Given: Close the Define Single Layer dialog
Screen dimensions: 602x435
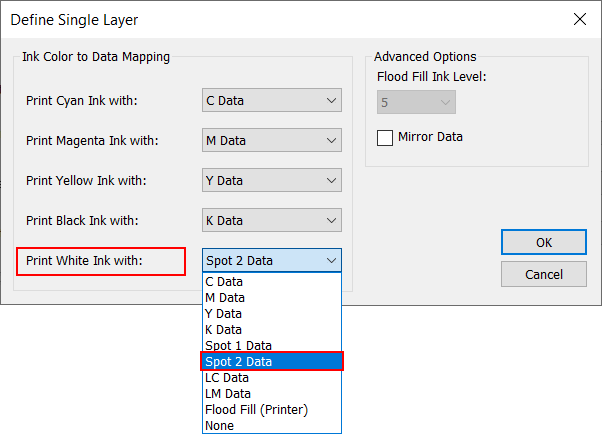Looking at the screenshot, I should coord(579,19).
